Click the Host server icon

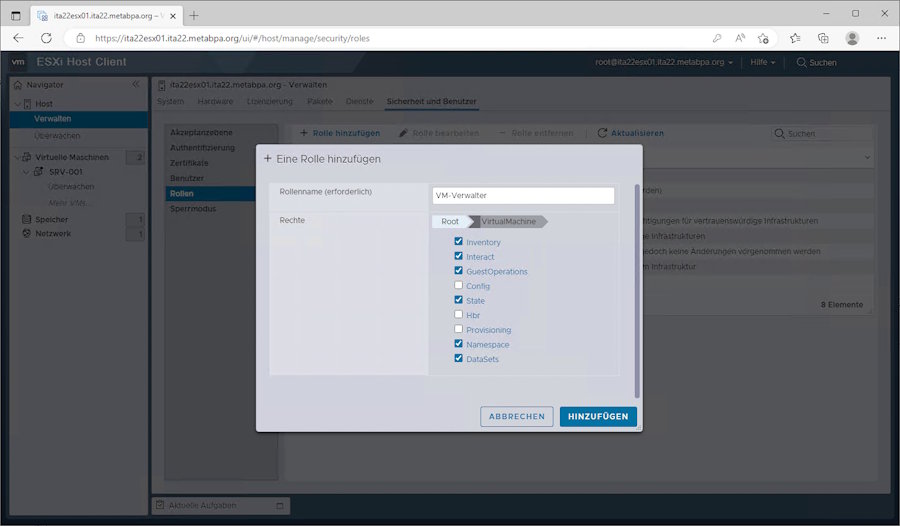point(27,104)
